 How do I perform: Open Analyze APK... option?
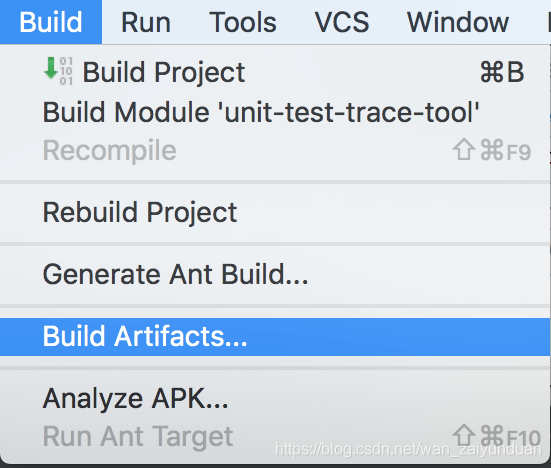coord(275,398)
